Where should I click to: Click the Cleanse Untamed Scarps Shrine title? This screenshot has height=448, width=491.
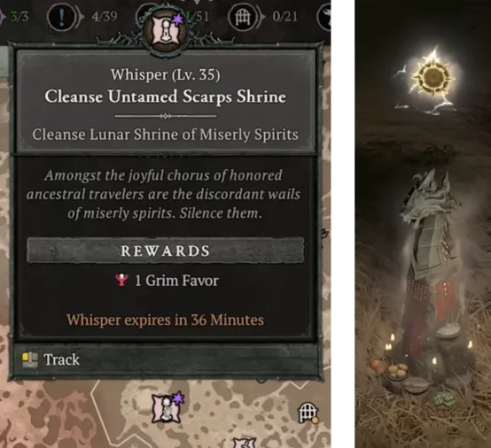(166, 96)
